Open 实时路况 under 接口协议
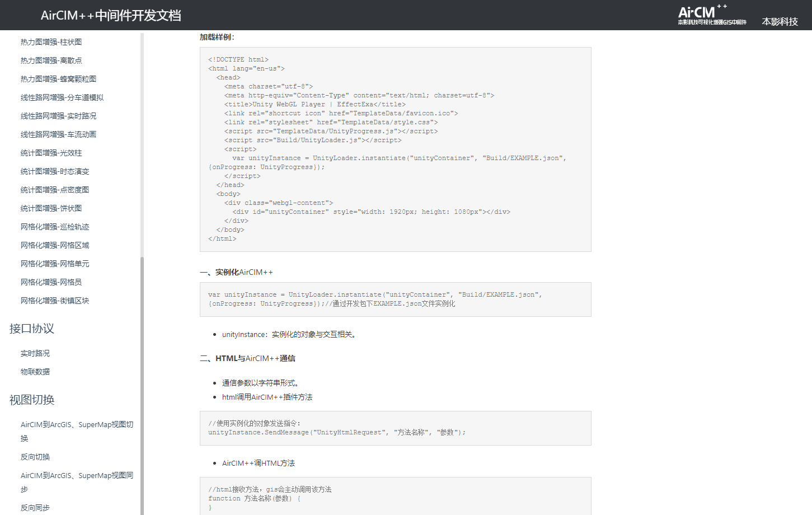812x515 pixels. [x=35, y=353]
